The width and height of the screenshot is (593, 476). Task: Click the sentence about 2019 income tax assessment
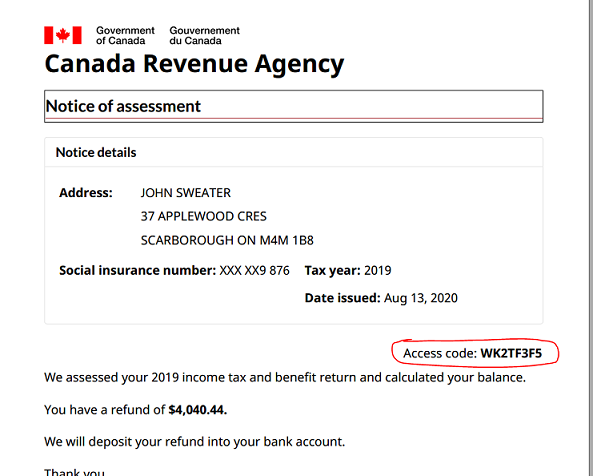(x=285, y=377)
